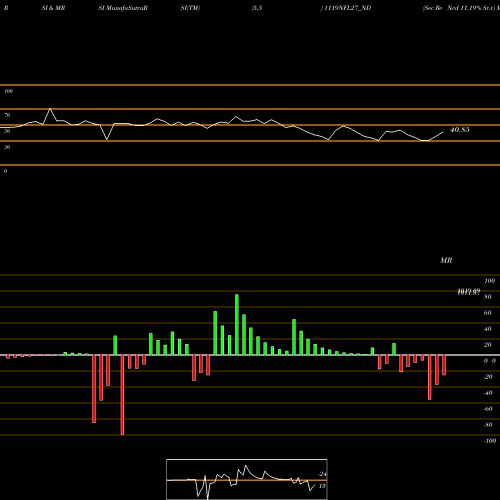The image size is (500, 500).
Task: Click the -80 label on MR axis
Action: click(488, 425)
